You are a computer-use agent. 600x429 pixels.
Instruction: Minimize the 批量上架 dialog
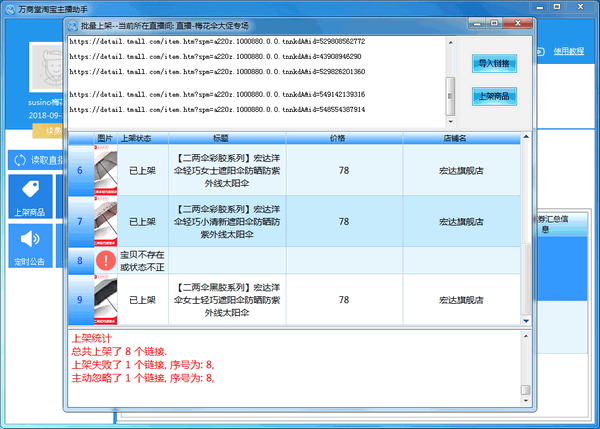478,24
